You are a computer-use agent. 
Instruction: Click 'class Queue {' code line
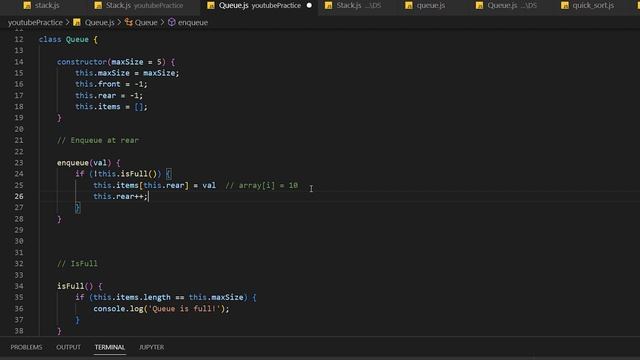tap(68, 40)
